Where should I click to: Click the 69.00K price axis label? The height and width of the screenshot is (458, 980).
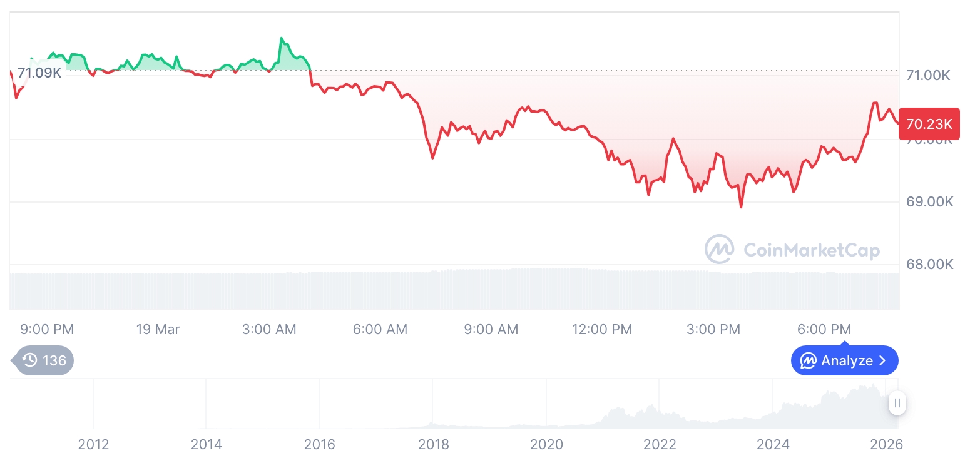[929, 202]
